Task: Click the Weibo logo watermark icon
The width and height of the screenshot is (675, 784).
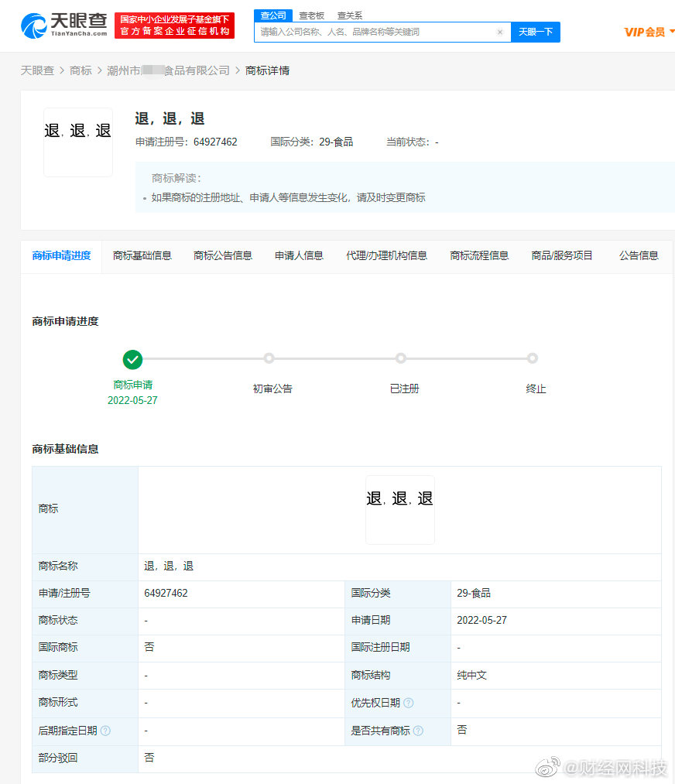Action: click(547, 767)
